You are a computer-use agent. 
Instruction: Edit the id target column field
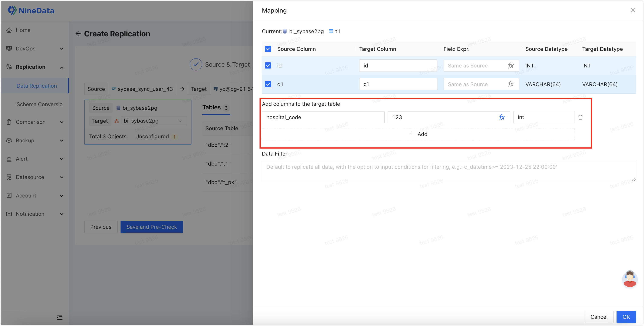(398, 66)
